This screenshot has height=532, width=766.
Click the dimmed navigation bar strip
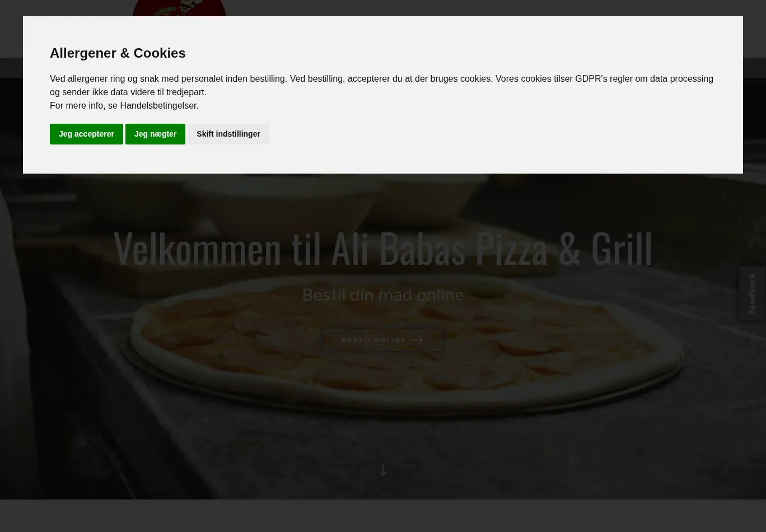coord(383,68)
